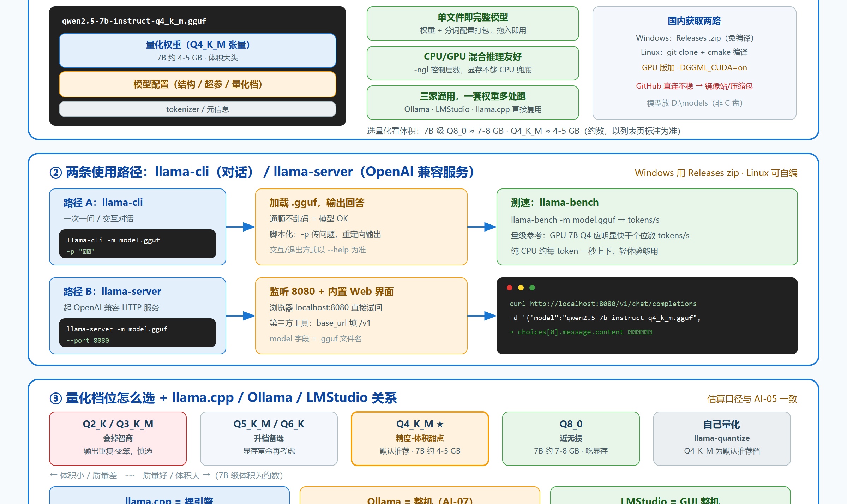Click the Ollama = 整机 (AI-07) card title
This screenshot has height=504, width=847.
[420, 500]
